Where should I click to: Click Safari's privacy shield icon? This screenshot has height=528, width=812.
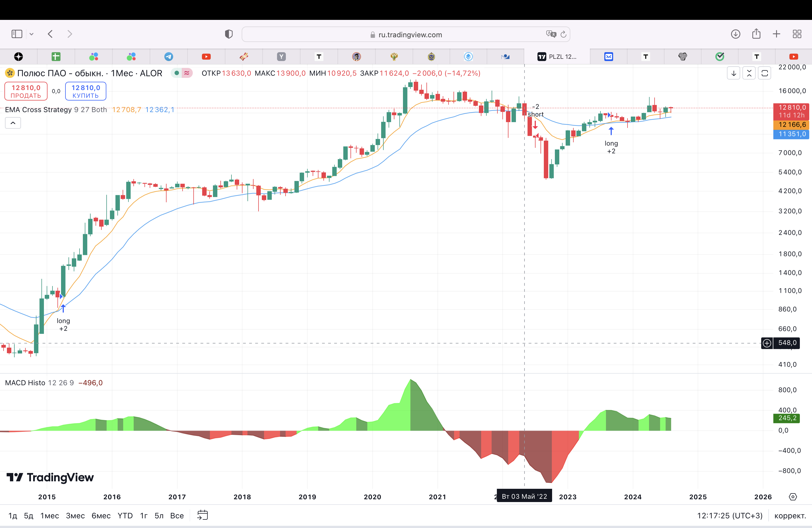(229, 34)
